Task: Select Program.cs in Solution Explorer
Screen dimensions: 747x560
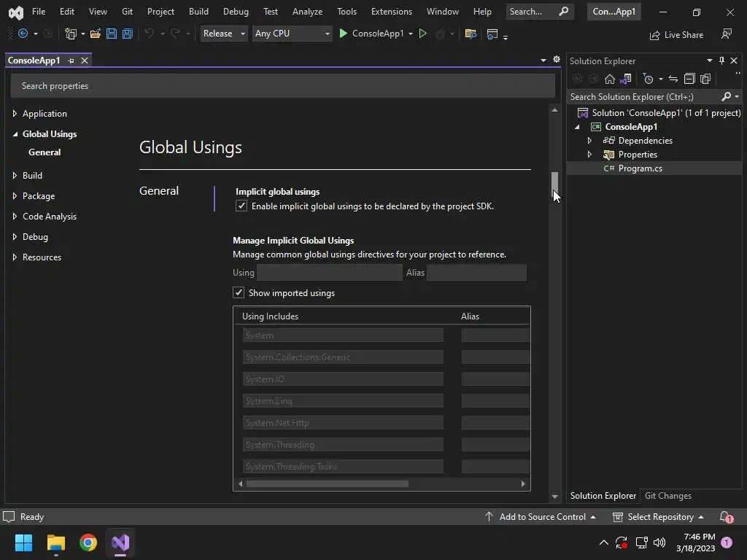Action: [x=640, y=168]
